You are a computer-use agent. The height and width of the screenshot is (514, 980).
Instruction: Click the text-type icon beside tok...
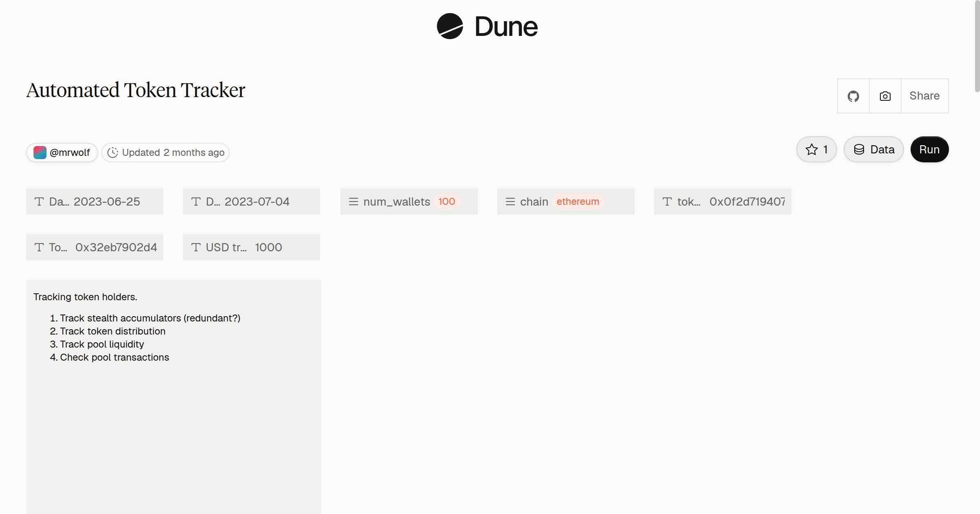coord(667,202)
